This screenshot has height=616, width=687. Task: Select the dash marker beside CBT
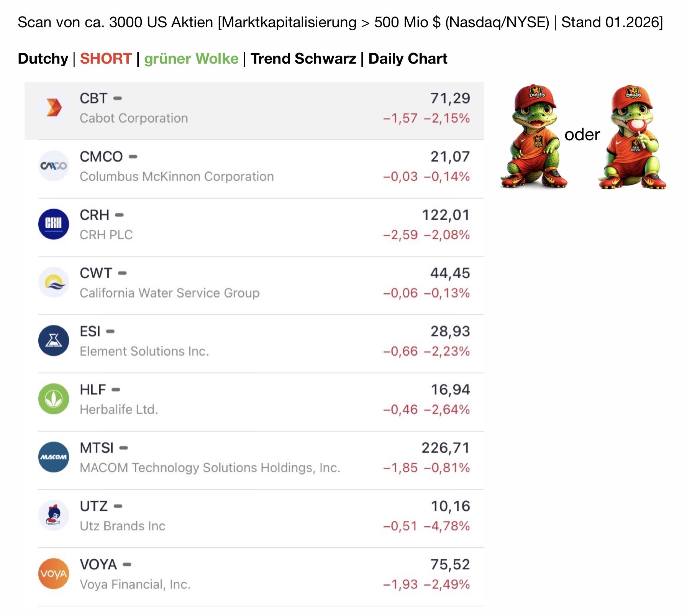pos(118,99)
